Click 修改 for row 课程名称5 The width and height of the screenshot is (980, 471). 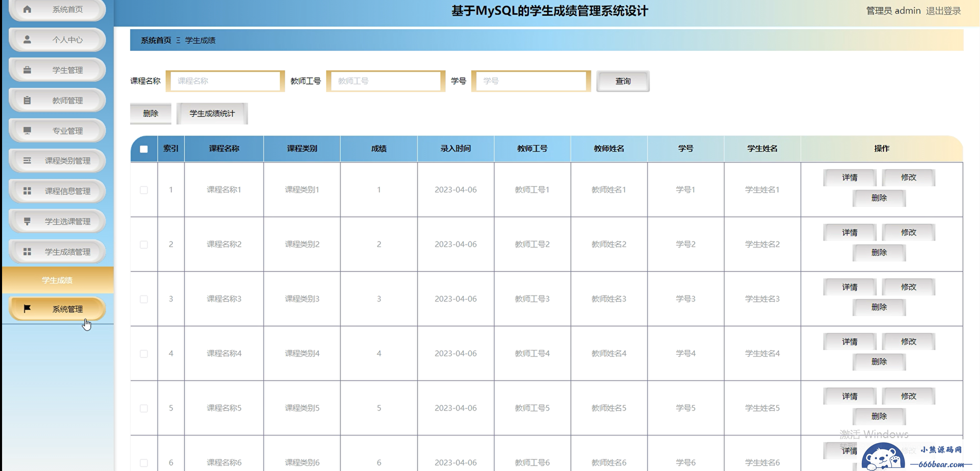point(909,396)
